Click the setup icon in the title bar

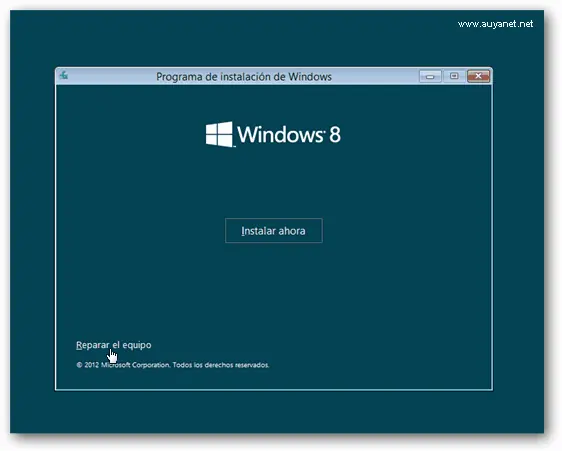[64, 75]
